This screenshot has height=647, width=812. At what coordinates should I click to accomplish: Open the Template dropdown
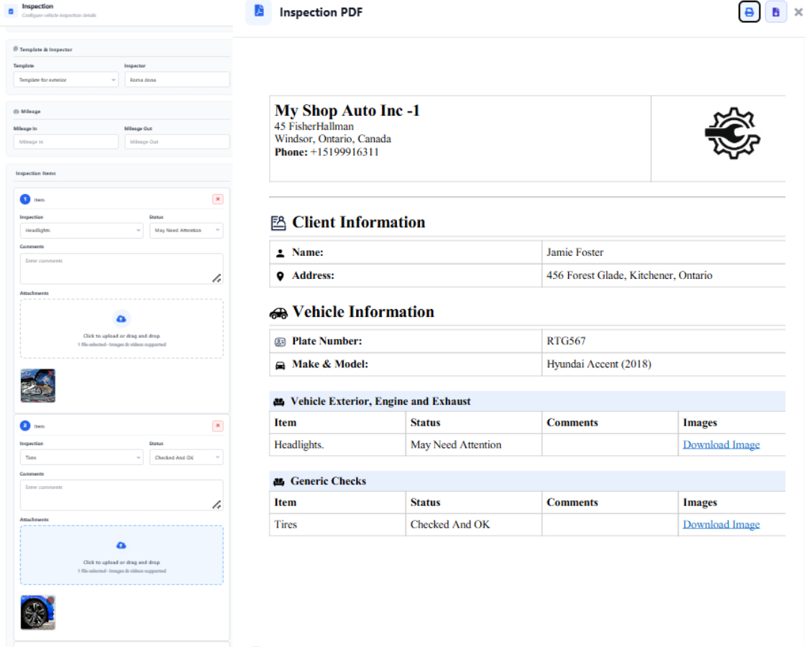tap(65, 80)
